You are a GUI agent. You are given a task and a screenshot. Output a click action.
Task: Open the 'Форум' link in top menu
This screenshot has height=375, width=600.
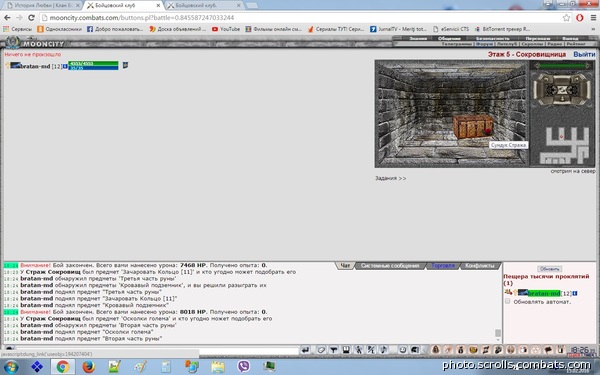(484, 44)
